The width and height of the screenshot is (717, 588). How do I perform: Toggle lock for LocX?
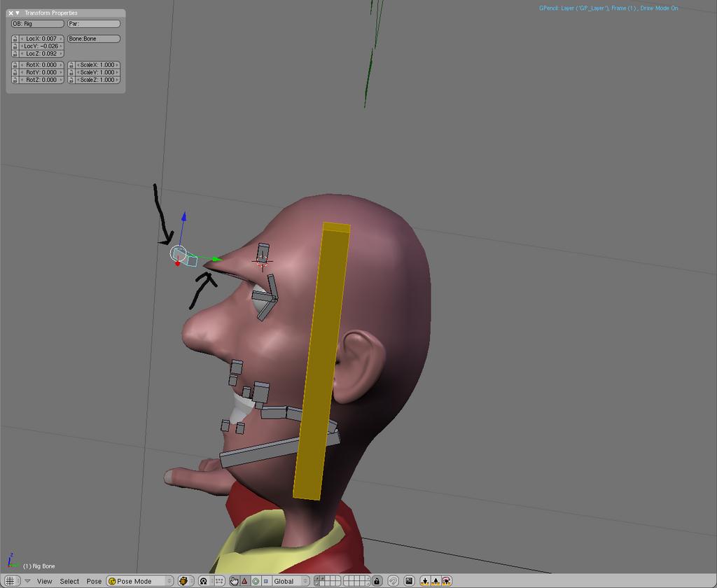(x=15, y=39)
